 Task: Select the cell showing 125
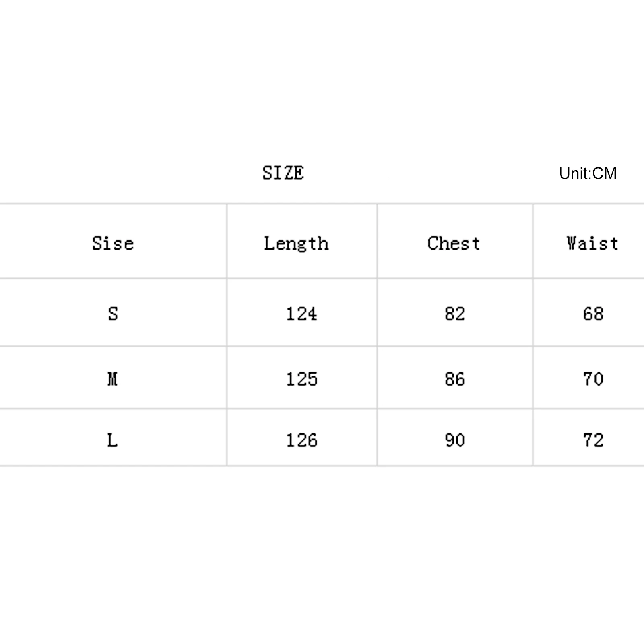click(301, 379)
